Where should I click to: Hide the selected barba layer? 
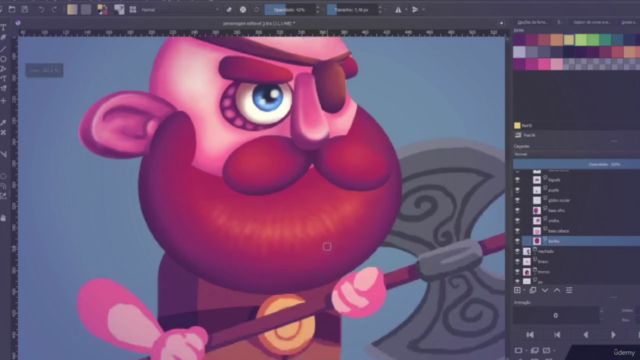(x=517, y=241)
